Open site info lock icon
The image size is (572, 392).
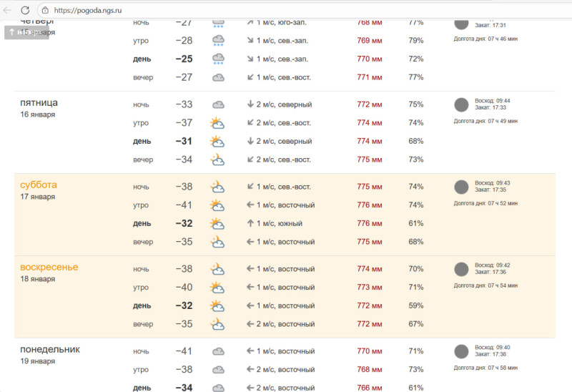(x=45, y=10)
